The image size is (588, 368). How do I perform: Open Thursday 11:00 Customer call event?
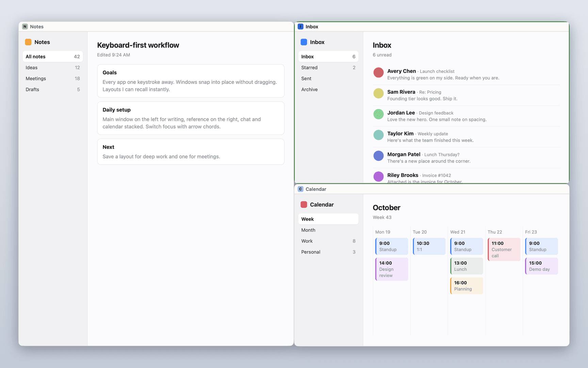[x=504, y=249]
